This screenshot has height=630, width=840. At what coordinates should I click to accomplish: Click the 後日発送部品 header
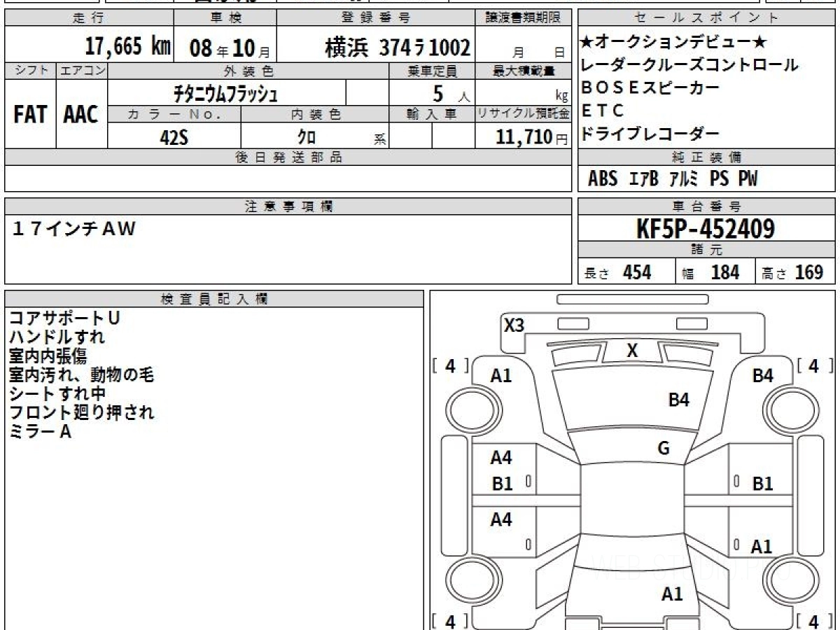tap(288, 157)
